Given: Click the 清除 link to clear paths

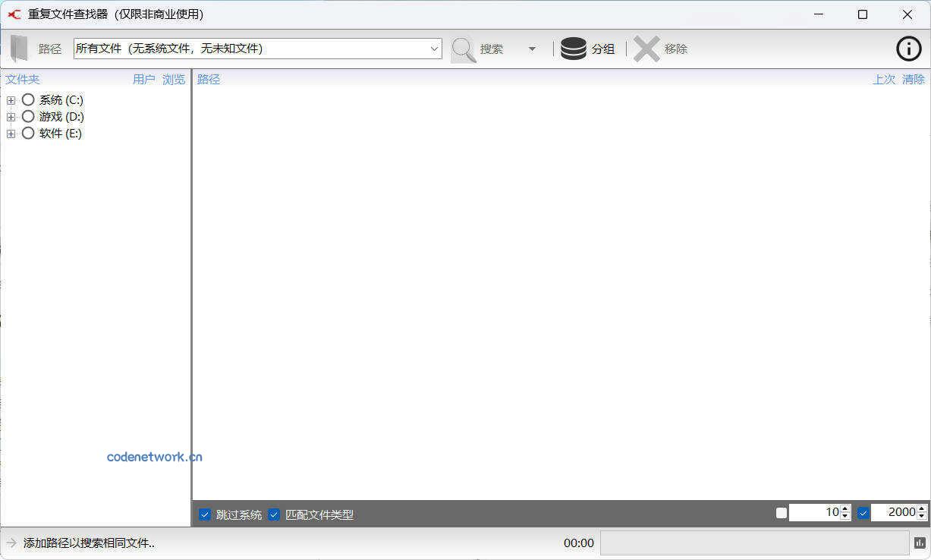Looking at the screenshot, I should pyautogui.click(x=914, y=79).
